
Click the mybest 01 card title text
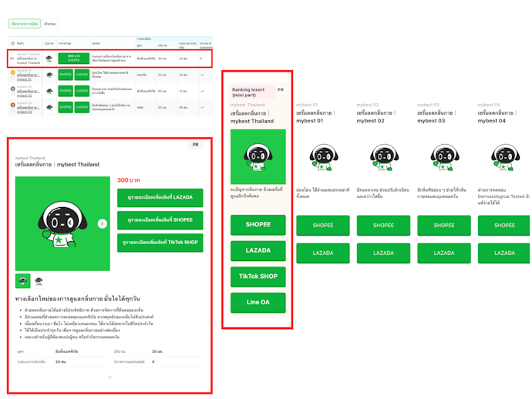coord(315,116)
